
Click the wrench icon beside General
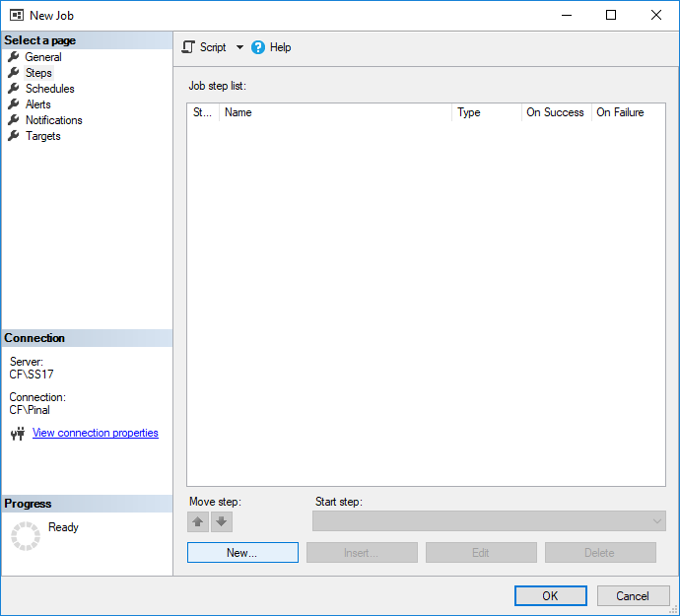[14, 57]
